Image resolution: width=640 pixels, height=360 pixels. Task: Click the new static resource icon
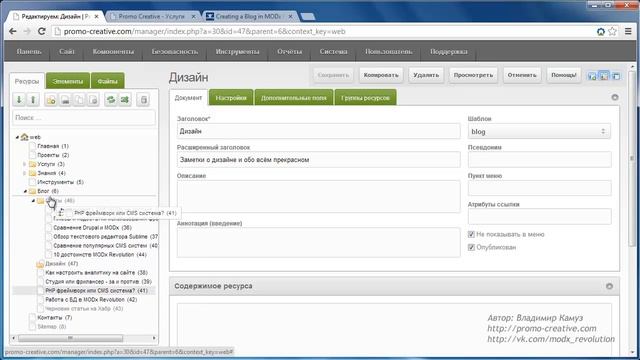(x=93, y=99)
